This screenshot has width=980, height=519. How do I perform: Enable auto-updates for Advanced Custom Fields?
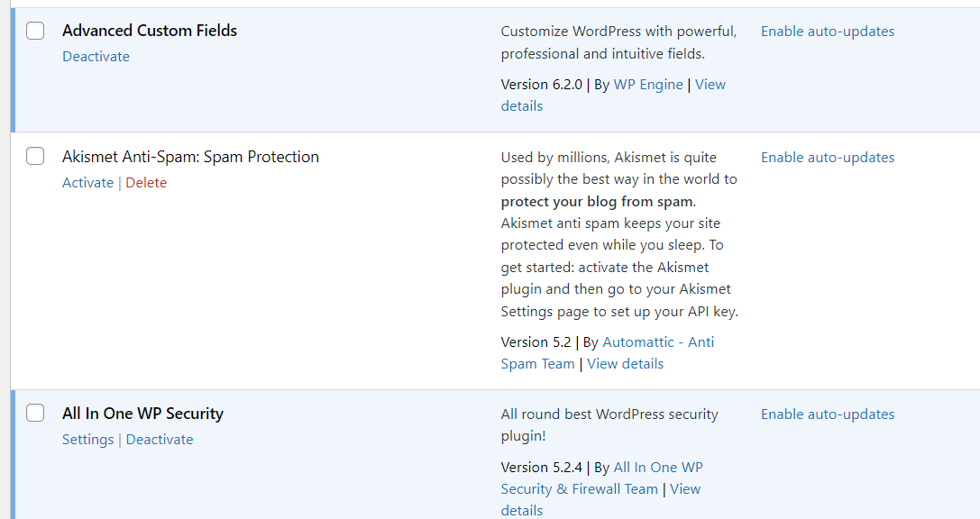827,31
